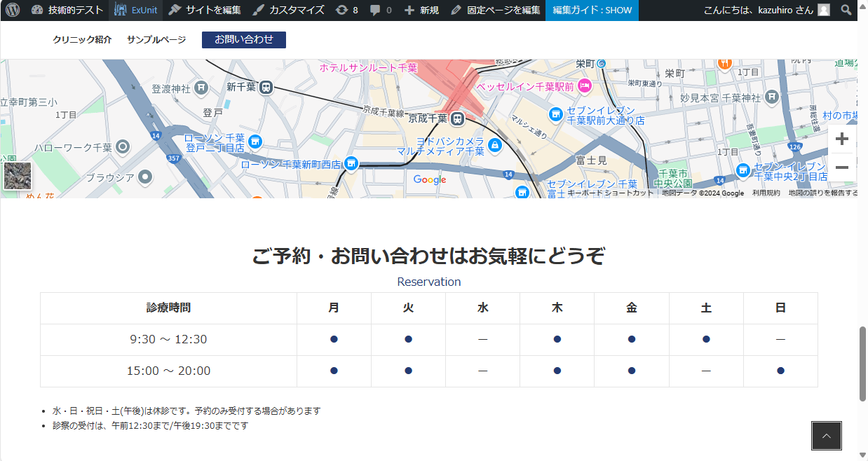Zoom in on the map
The width and height of the screenshot is (868, 461).
click(842, 139)
